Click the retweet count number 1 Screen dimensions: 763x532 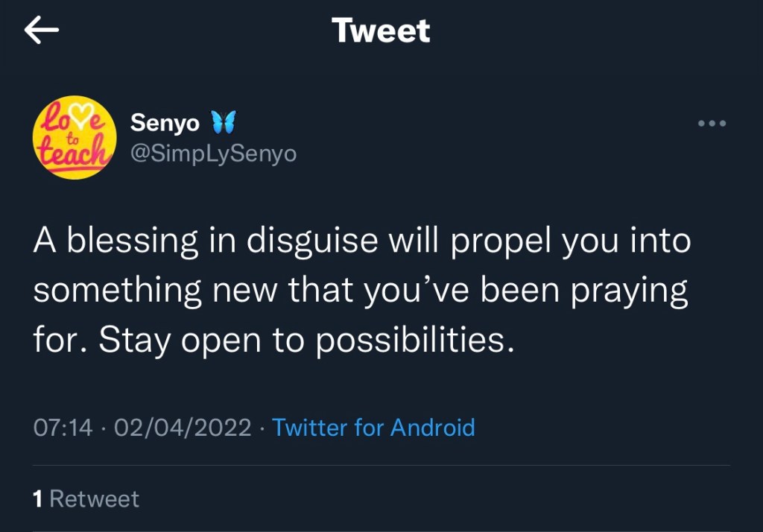click(x=38, y=498)
